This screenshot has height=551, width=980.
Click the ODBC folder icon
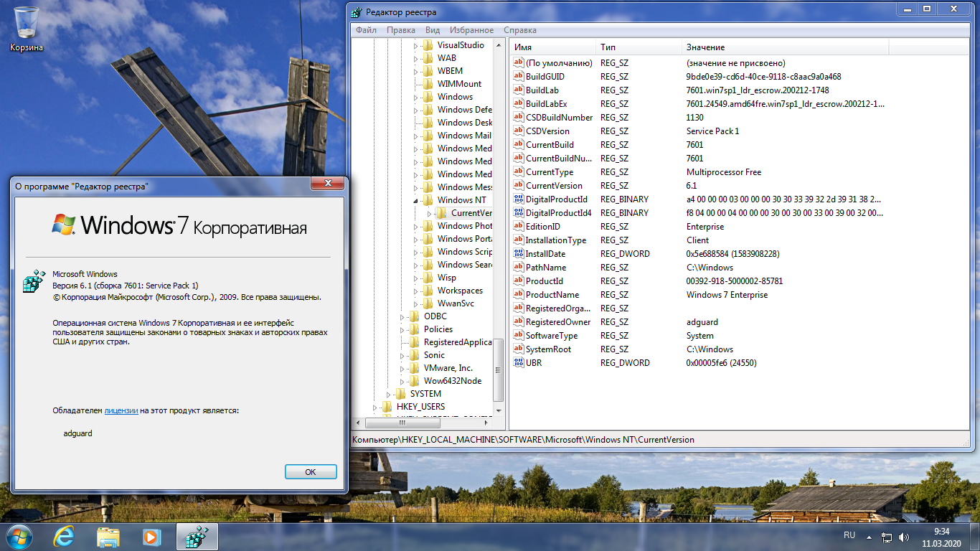point(414,316)
